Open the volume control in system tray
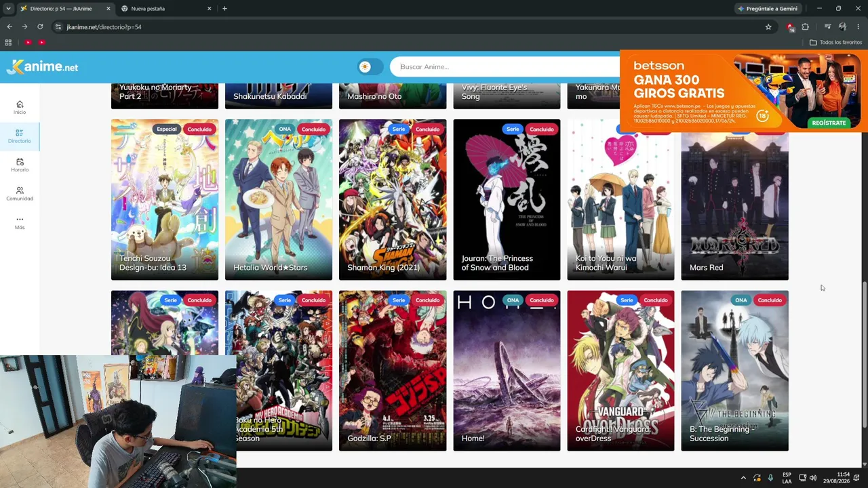The width and height of the screenshot is (868, 488). pyautogui.click(x=813, y=478)
